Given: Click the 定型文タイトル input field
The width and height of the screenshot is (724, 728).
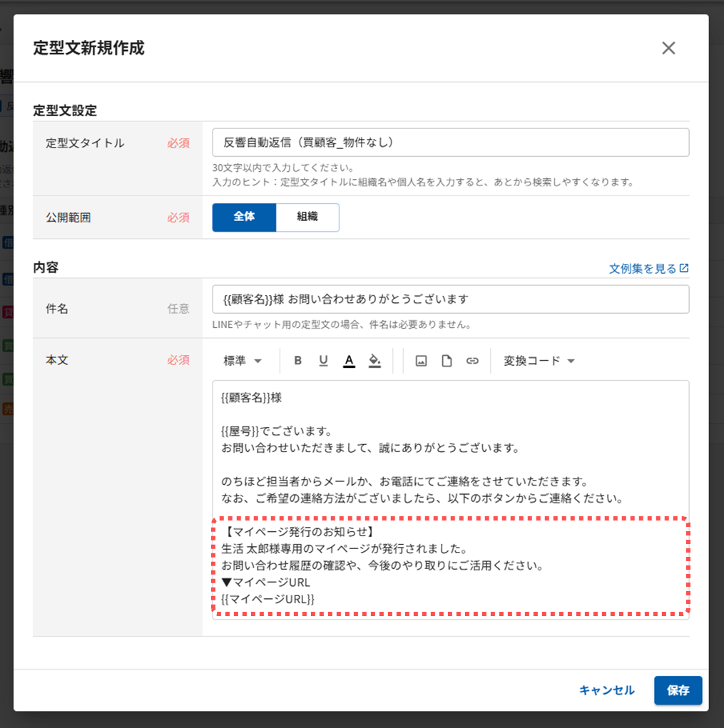Looking at the screenshot, I should (x=450, y=143).
